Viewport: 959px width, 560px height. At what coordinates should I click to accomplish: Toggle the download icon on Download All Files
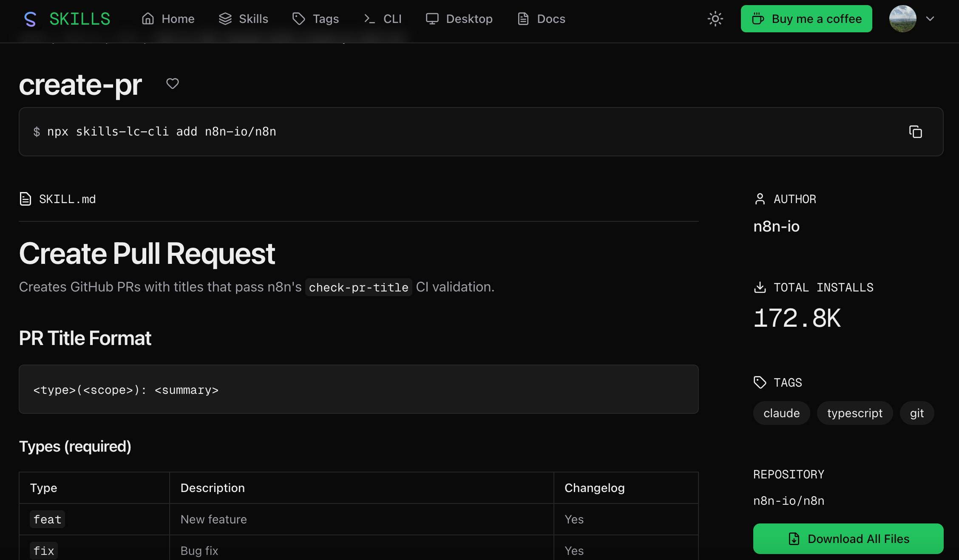[x=793, y=539]
